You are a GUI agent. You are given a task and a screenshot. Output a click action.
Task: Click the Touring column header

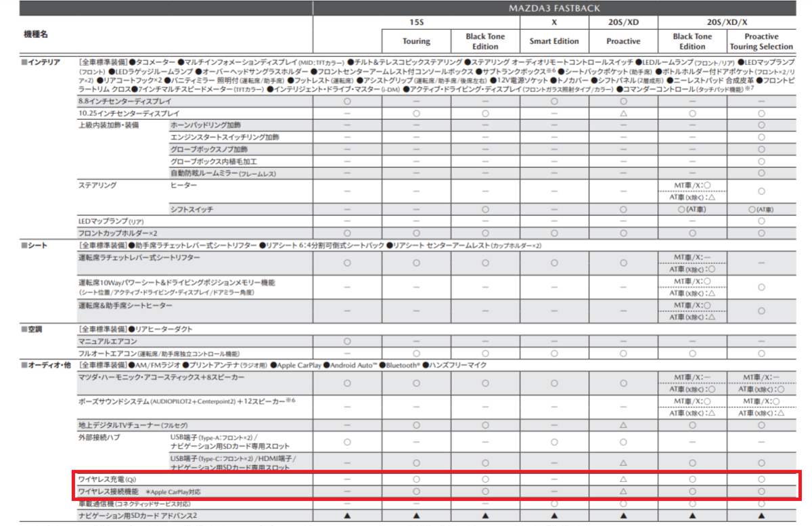pos(416,41)
